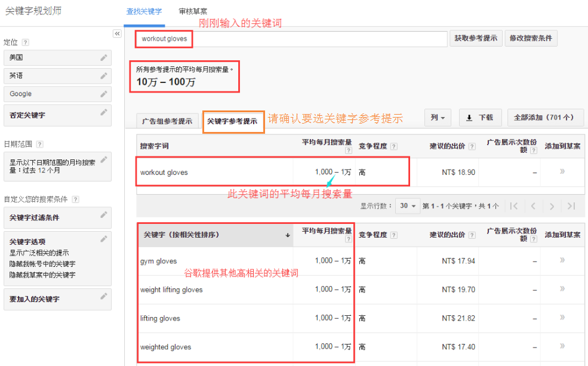Edit the 美国 location targeting pencil icon
Viewport: 588px width, 366px height.
[x=104, y=58]
